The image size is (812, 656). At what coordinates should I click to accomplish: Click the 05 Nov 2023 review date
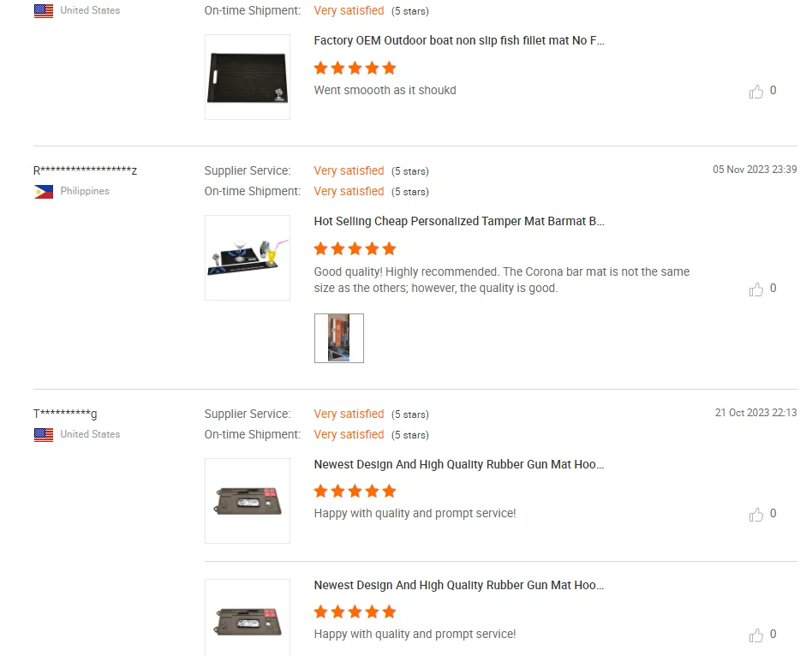coord(755,170)
